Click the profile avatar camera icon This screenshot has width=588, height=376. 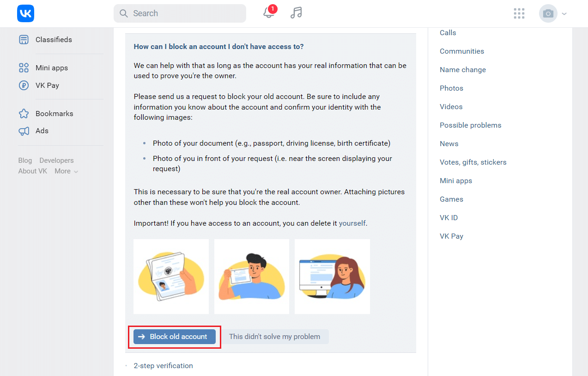click(548, 13)
